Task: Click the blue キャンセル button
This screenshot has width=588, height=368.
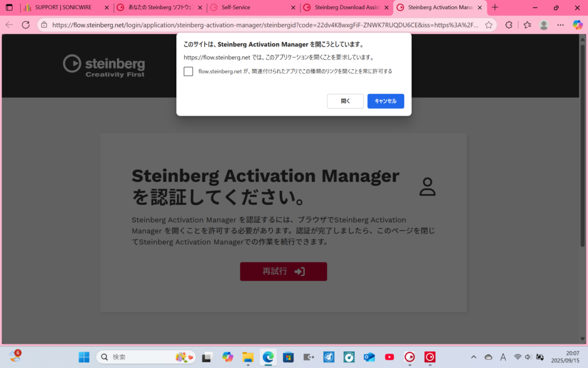Action: point(385,101)
